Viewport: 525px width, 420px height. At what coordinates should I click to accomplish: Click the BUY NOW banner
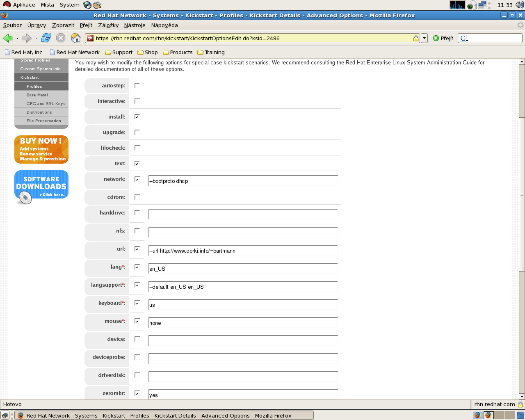[x=41, y=150]
